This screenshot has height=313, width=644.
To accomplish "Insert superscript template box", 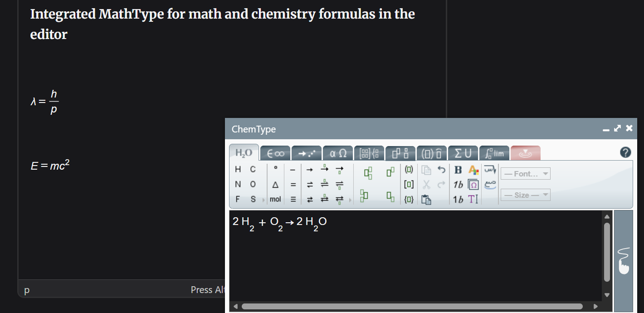I will tap(390, 172).
